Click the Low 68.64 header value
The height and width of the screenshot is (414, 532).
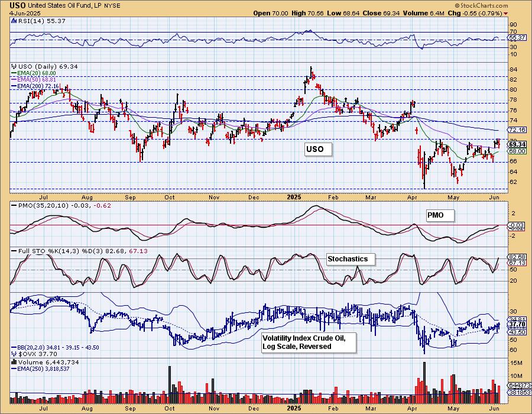343,13
